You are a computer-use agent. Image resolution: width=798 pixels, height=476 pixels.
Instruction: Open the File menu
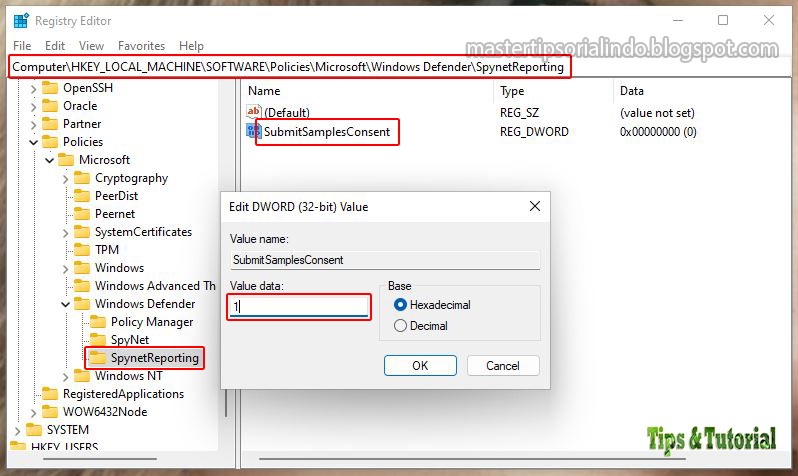click(x=22, y=46)
